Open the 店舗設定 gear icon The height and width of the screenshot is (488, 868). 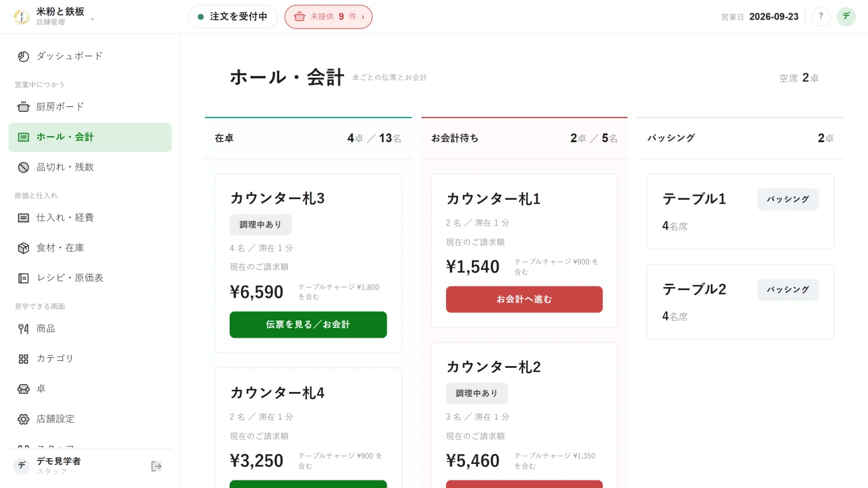pos(23,419)
